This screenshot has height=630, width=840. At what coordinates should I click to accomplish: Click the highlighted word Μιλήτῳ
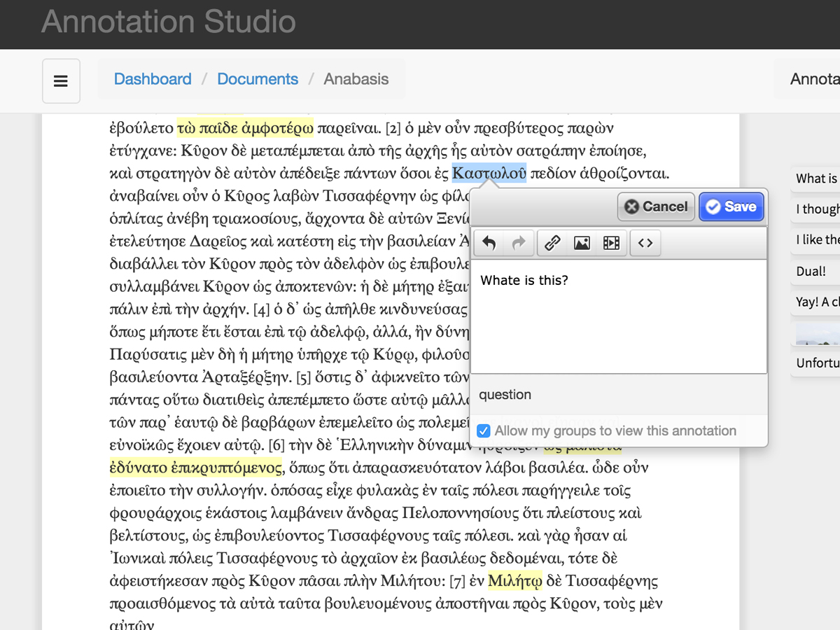click(515, 581)
